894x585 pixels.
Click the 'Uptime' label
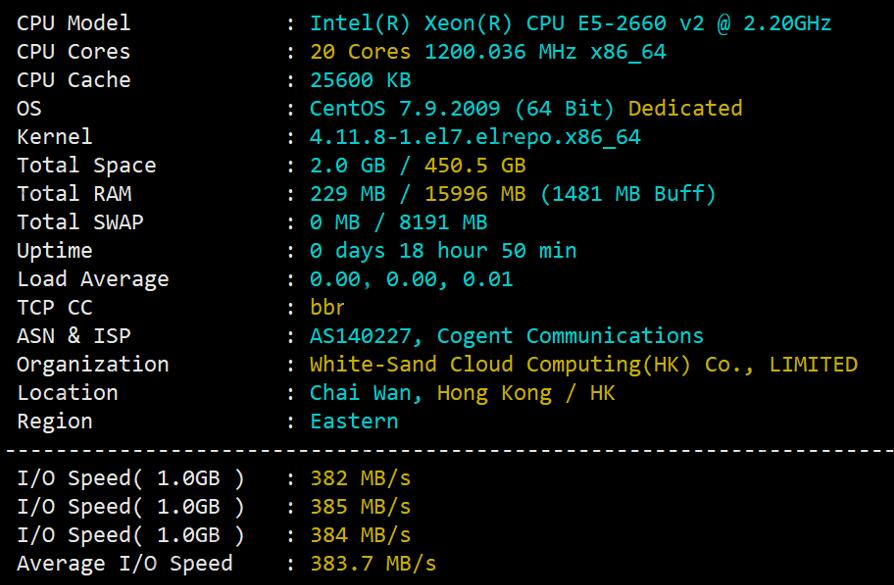[x=54, y=251]
